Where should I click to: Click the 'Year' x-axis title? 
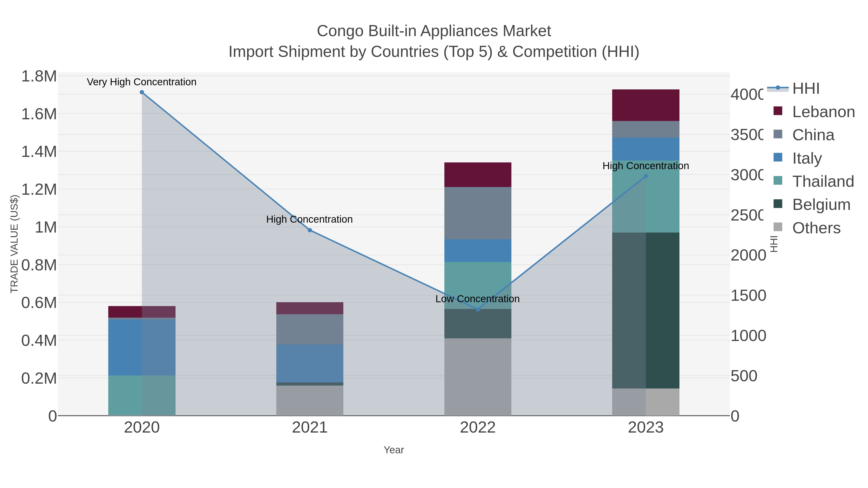393,450
